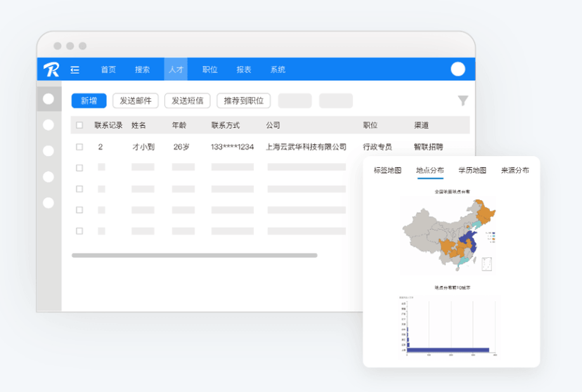Image resolution: width=582 pixels, height=392 pixels.
Task: Open the 报表 menu tab
Action: point(244,70)
